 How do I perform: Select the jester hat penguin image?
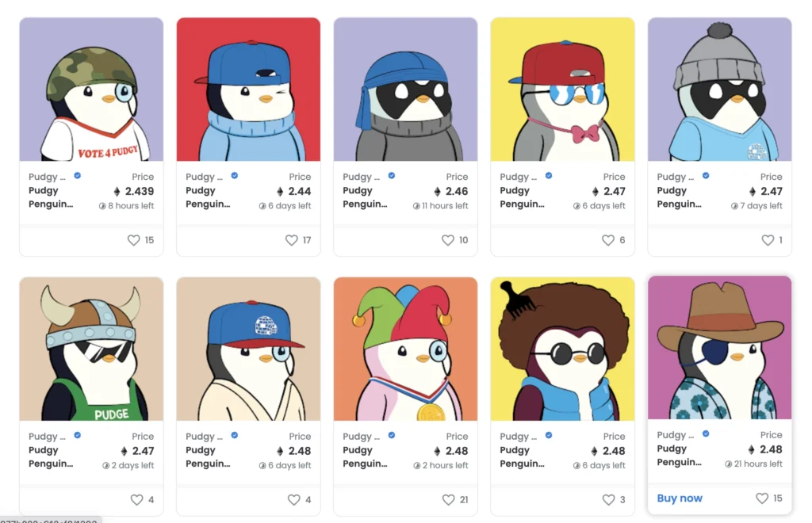click(x=405, y=347)
